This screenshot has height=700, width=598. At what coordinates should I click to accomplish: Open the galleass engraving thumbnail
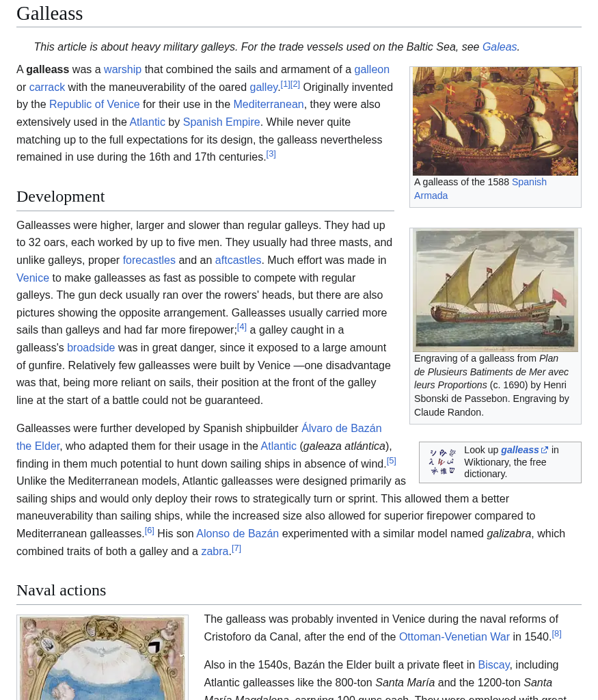(x=495, y=290)
